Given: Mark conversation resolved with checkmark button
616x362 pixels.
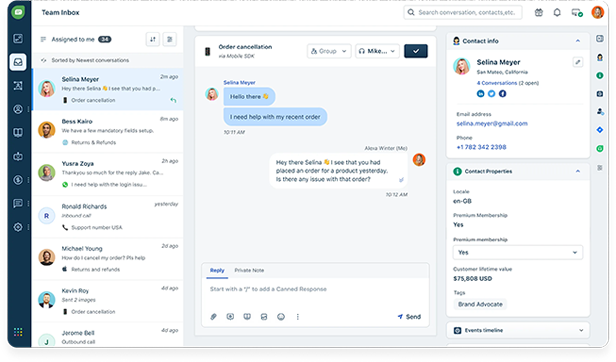Looking at the screenshot, I should [x=416, y=51].
